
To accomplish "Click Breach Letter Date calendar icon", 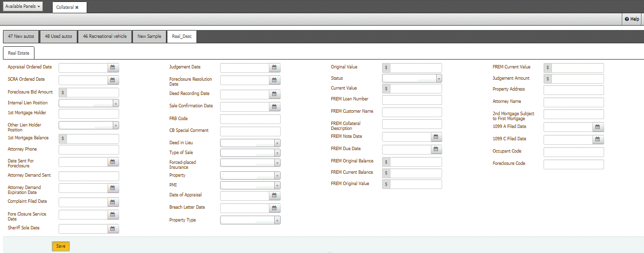I will pos(274,208).
